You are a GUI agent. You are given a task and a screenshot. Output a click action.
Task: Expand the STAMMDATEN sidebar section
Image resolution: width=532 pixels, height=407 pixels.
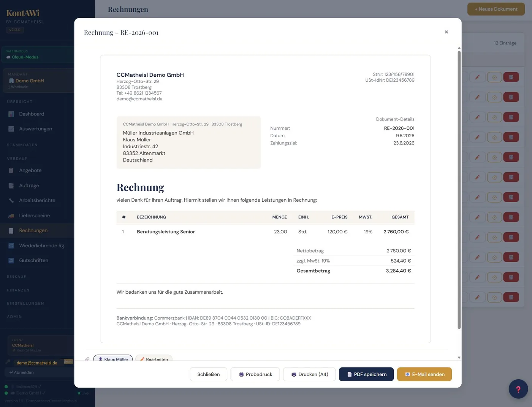tap(22, 145)
